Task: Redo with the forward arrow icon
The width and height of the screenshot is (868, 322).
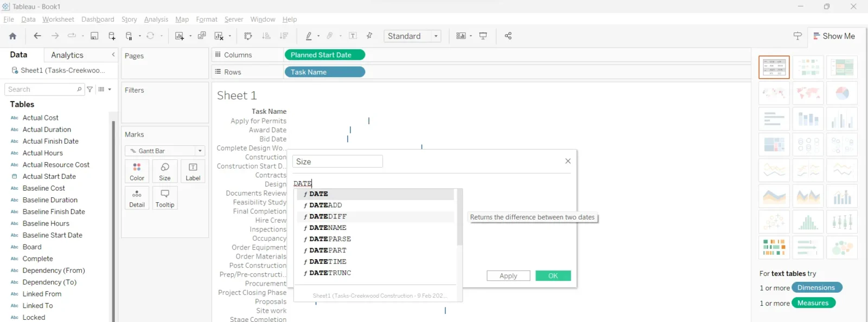Action: [55, 36]
